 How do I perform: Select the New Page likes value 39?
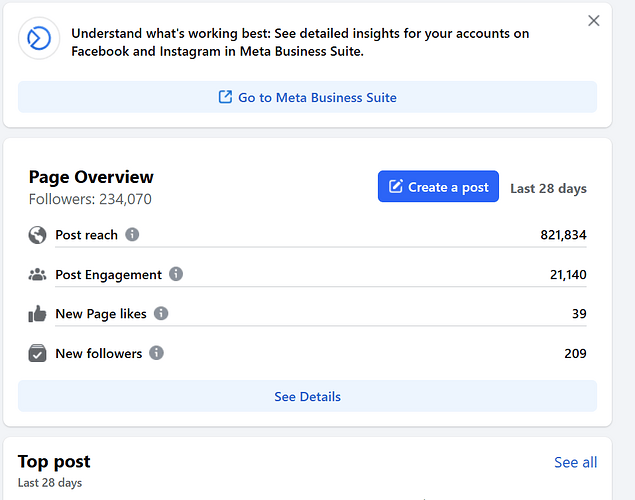point(579,314)
